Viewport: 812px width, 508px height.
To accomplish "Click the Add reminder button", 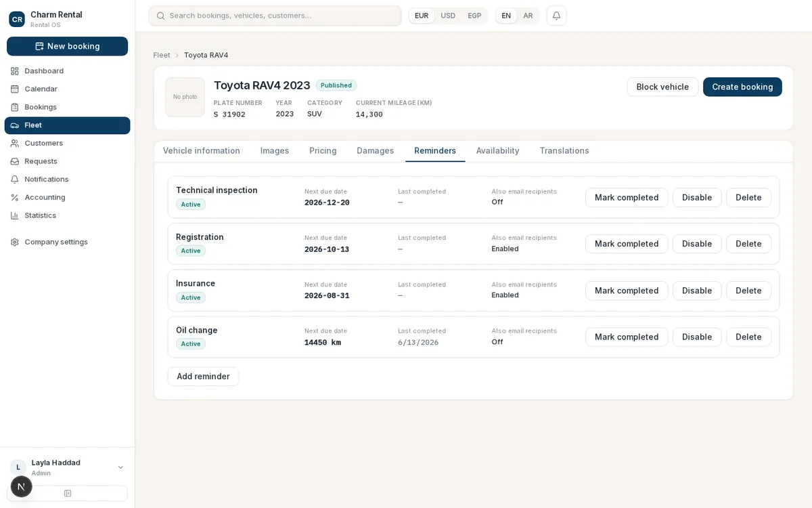I will (203, 377).
